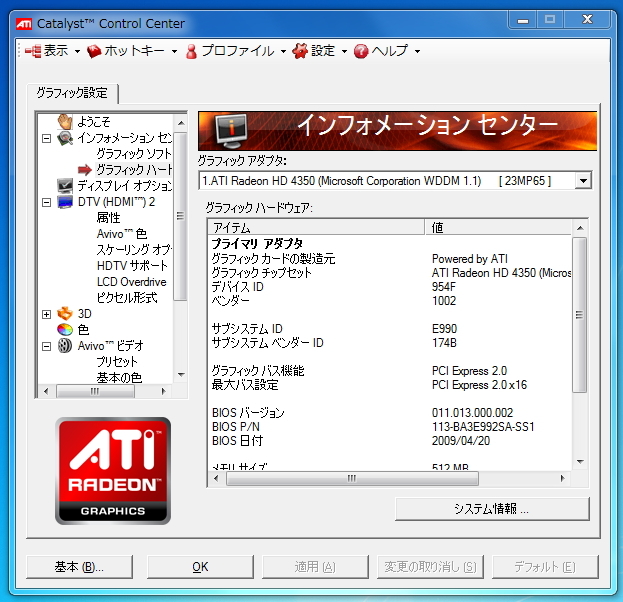Click the 954F device ID value
The width and height of the screenshot is (623, 602).
[444, 287]
